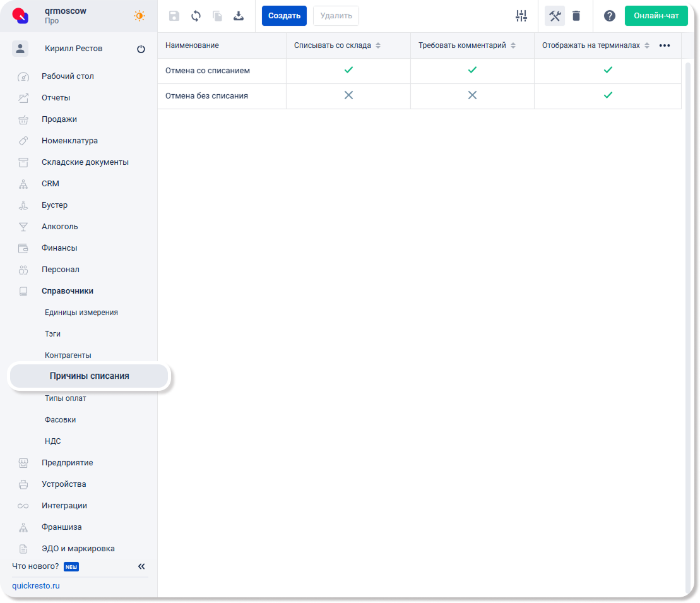Open help question mark icon

[609, 16]
